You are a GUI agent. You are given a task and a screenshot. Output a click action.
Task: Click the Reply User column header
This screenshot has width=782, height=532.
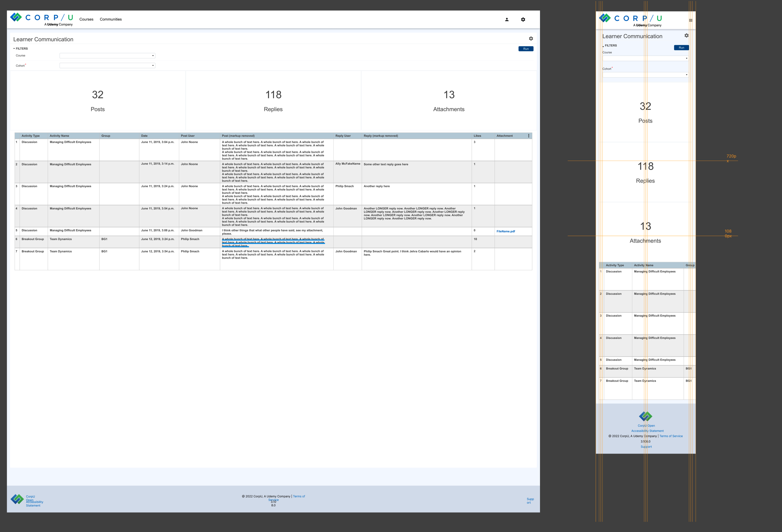pos(343,136)
